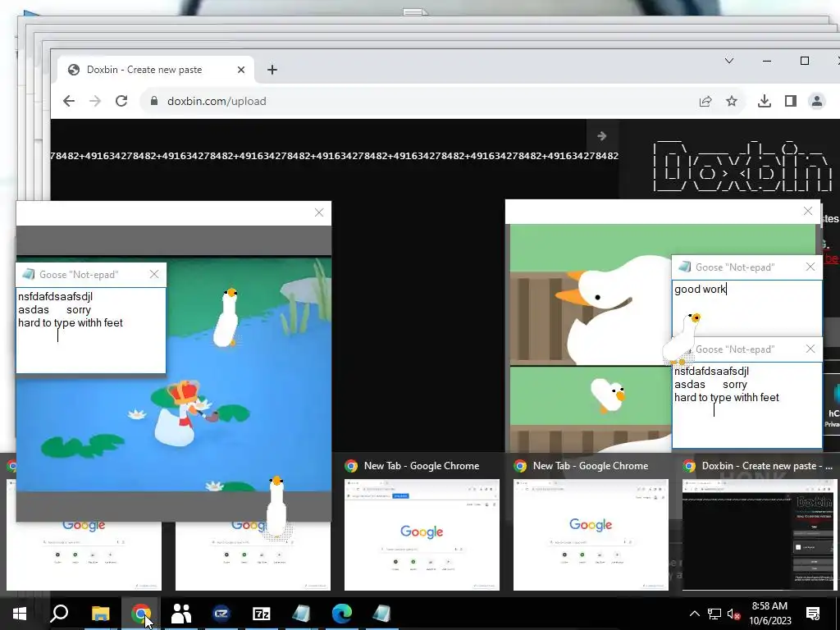Click the notepad icon right of Edge

click(381, 614)
